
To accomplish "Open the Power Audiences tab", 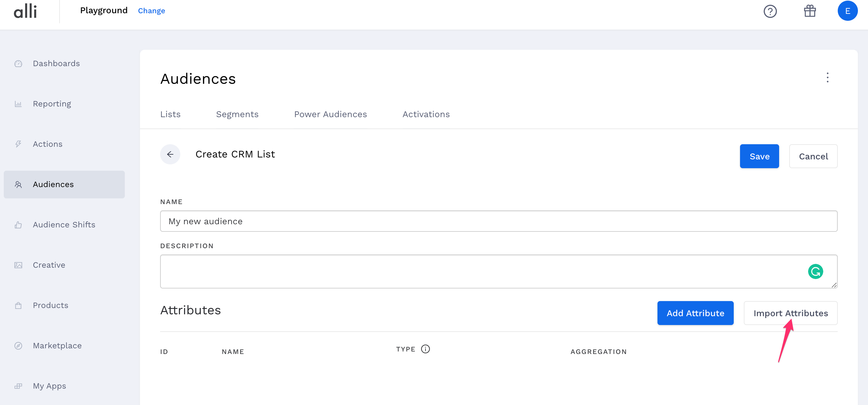I will pos(331,114).
